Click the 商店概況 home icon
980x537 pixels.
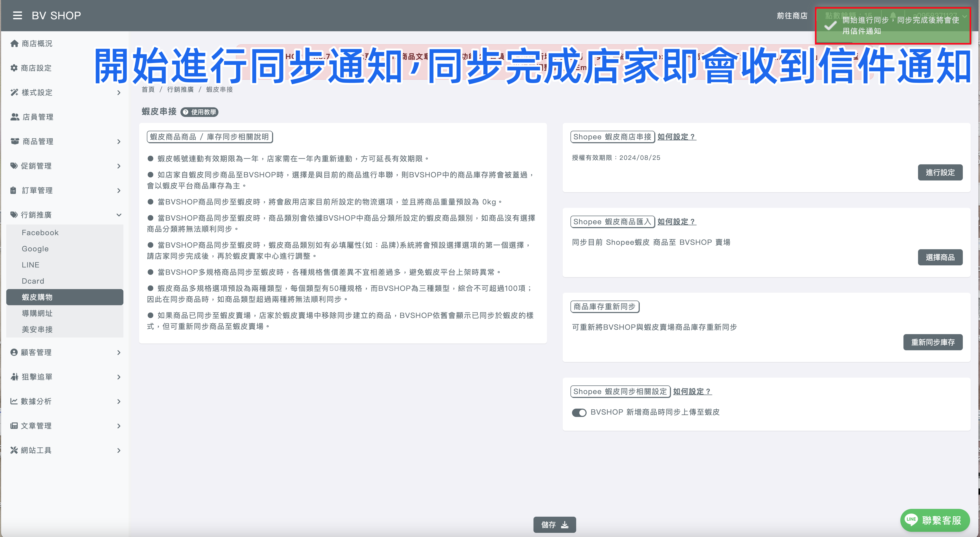[15, 43]
